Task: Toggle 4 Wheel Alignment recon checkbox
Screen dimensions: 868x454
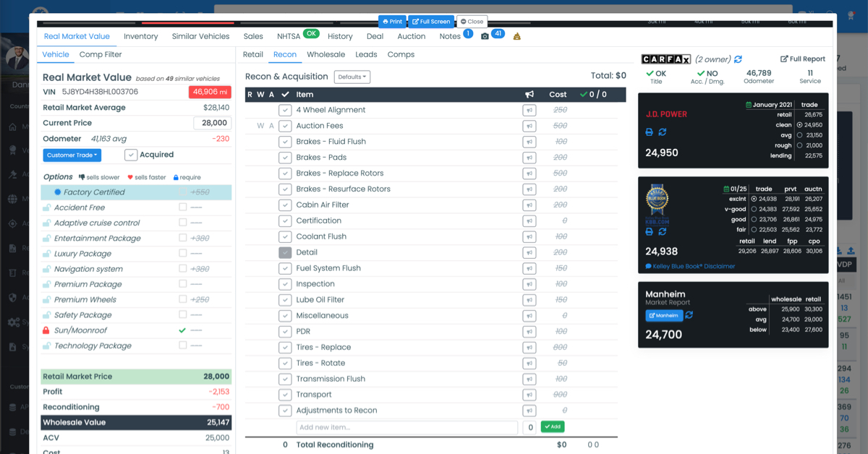Action: (x=285, y=110)
